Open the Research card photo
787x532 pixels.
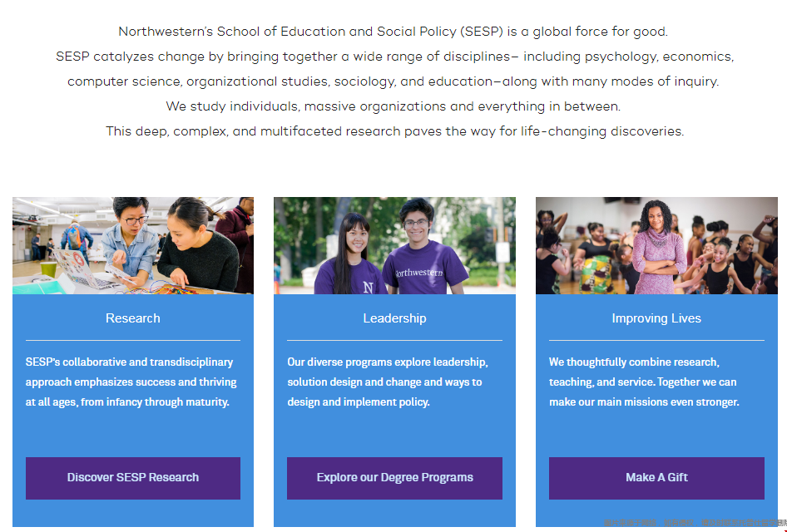[x=133, y=245]
